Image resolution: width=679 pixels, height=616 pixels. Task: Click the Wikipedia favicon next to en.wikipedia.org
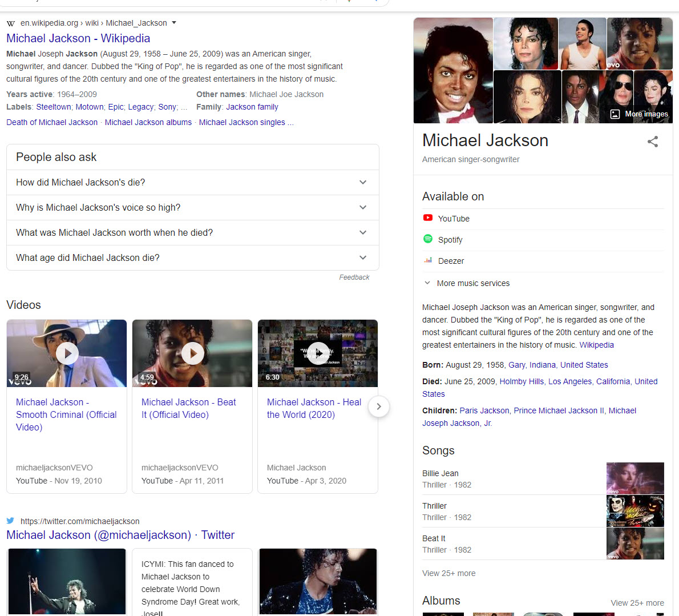point(11,23)
